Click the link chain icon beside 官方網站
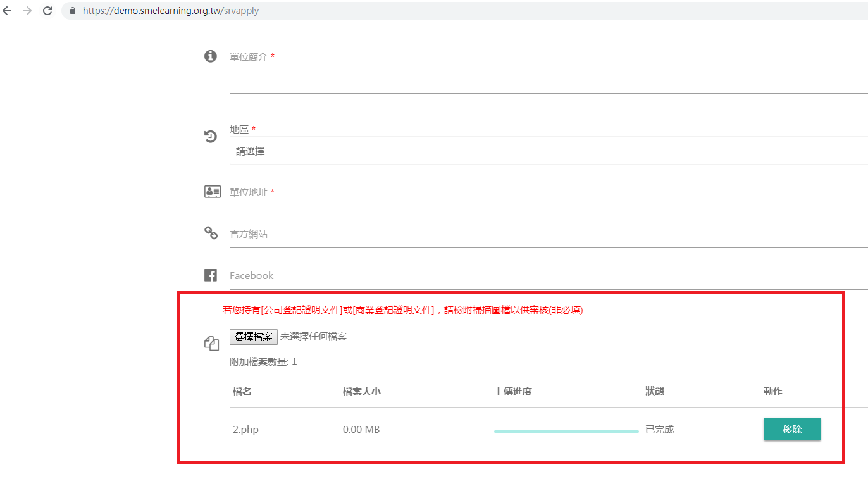Viewport: 868px width, 479px height. pos(211,233)
